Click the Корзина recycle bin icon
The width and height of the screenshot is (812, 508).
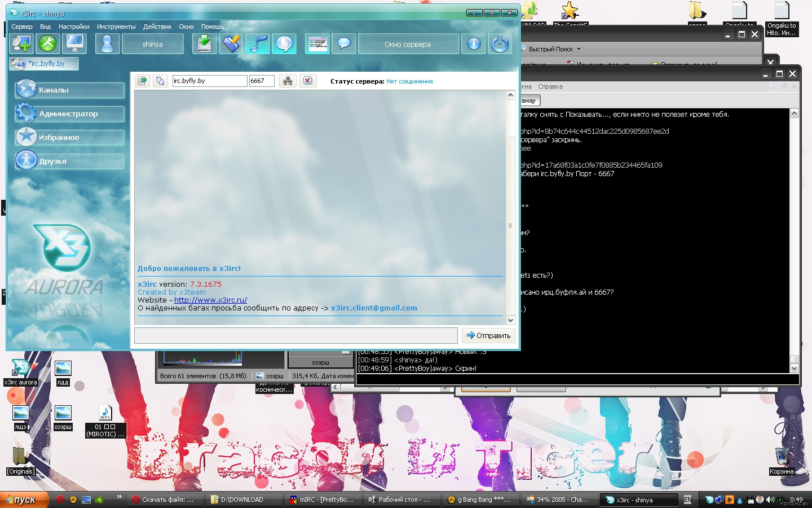click(x=782, y=461)
